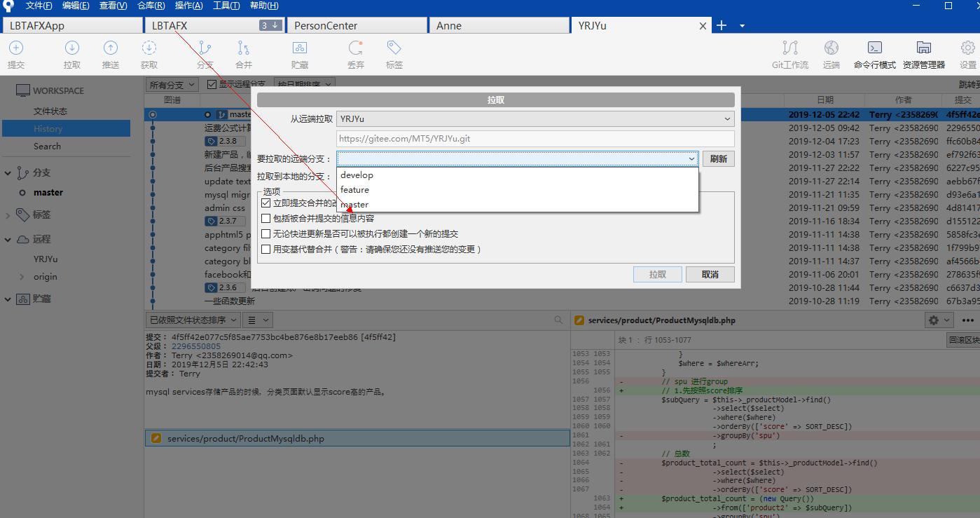The width and height of the screenshot is (980, 518).
Task: Switch to the LBTAFX tab
Action: [x=214, y=25]
